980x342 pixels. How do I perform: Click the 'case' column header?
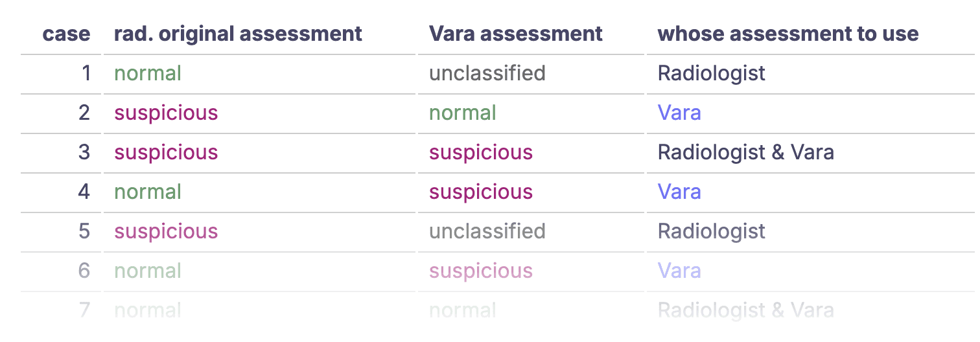[66, 34]
